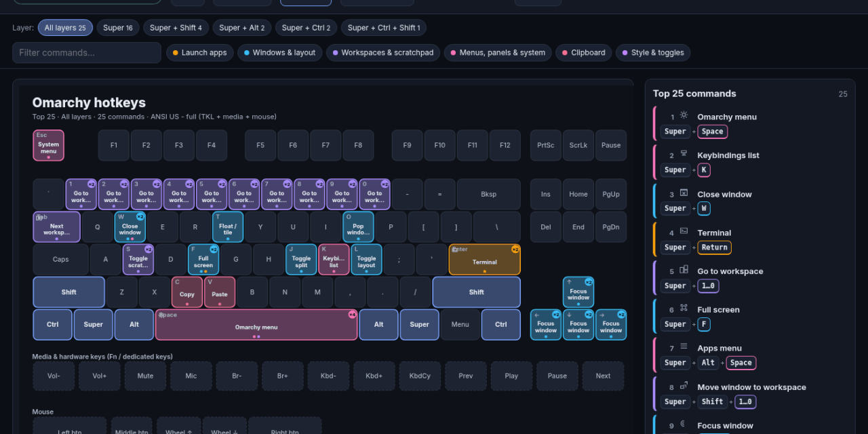Click the Terminal prompt icon in command list
Screen dimensions: 868x434
click(x=684, y=231)
